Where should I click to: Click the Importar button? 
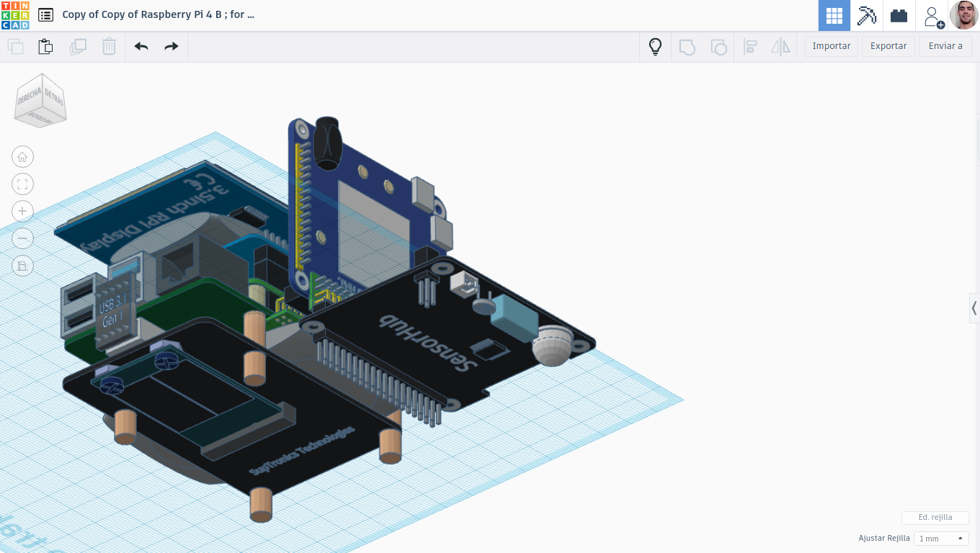pyautogui.click(x=832, y=46)
